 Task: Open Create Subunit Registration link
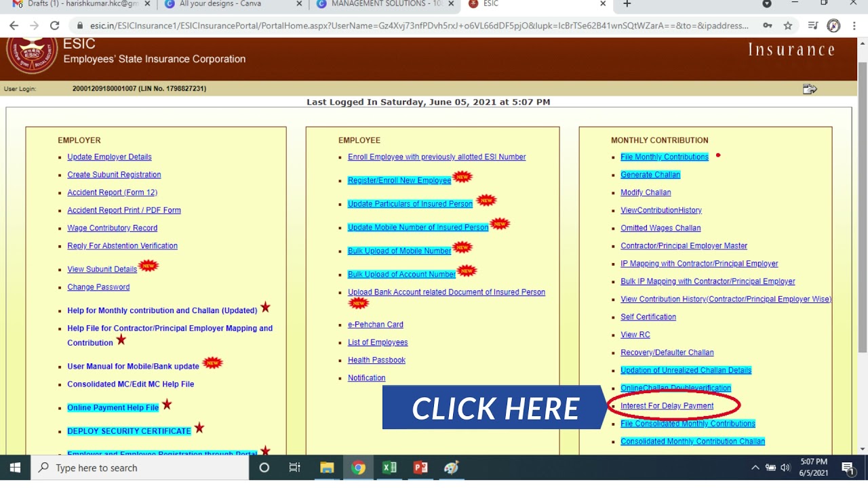(114, 175)
